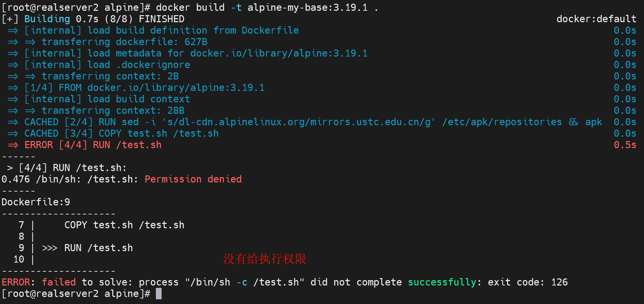
Task: Click the "Dockerfile:9" reference line
Action: pyautogui.click(x=36, y=202)
